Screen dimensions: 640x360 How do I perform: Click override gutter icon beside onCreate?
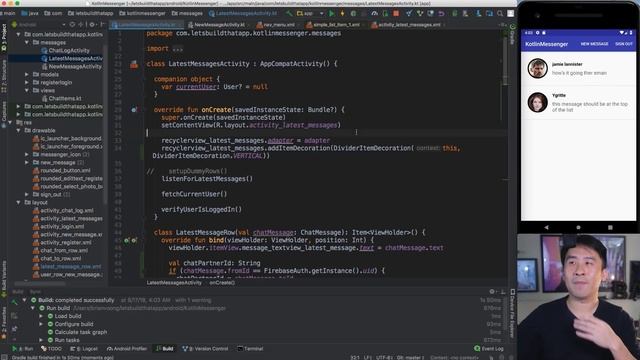pyautogui.click(x=134, y=110)
